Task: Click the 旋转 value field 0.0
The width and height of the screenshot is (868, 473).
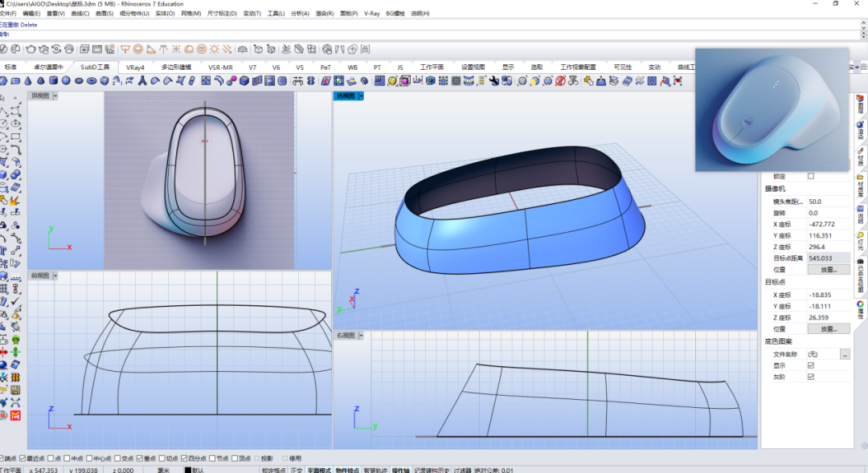Action: pos(829,213)
